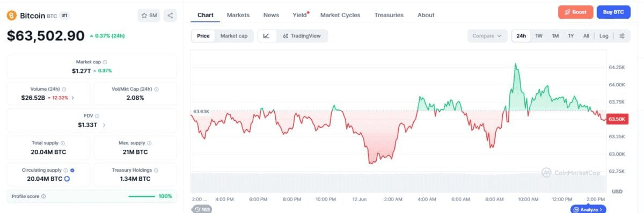Select the Price chart toggle
644x213 pixels.
pos(203,36)
